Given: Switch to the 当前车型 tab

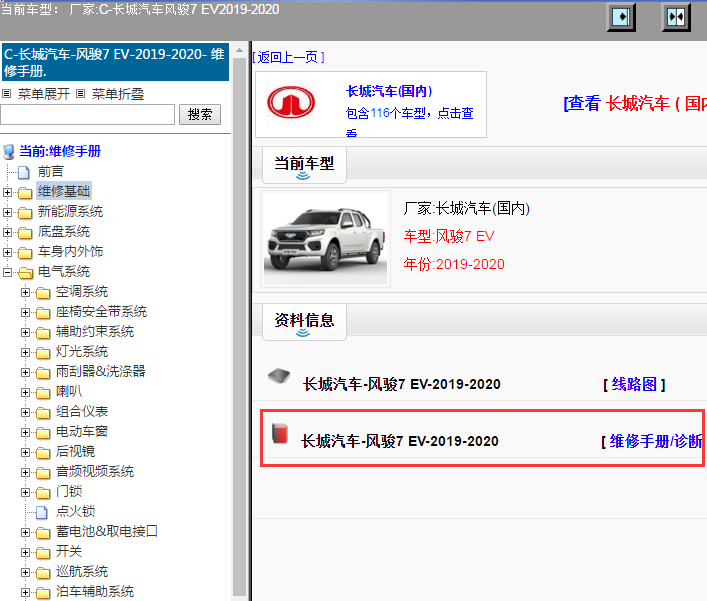Looking at the screenshot, I should (x=304, y=165).
